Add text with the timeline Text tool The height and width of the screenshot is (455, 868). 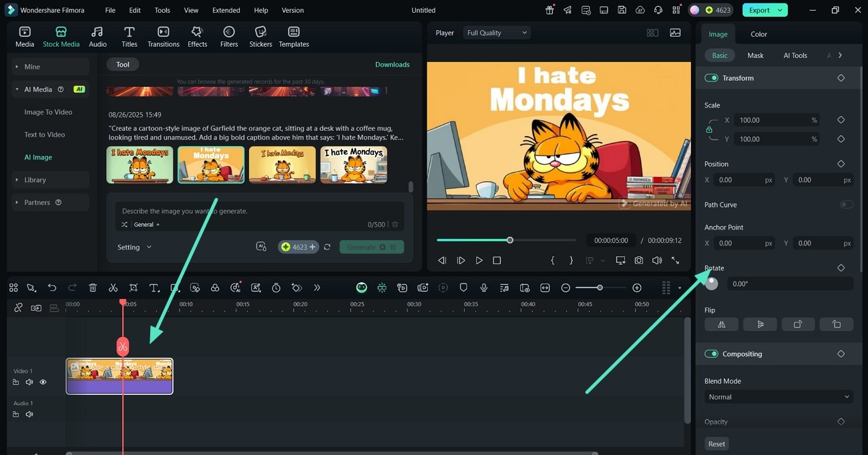(x=154, y=288)
